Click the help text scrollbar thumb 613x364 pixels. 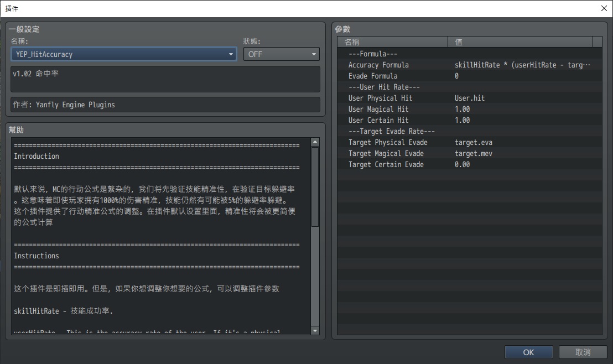(x=315, y=187)
